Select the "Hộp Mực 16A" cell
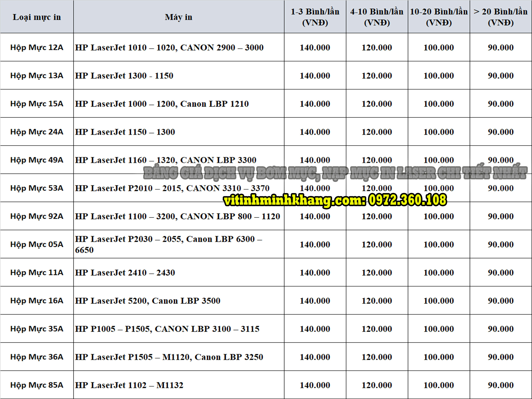Screen dimensions: 532x399 (37, 301)
